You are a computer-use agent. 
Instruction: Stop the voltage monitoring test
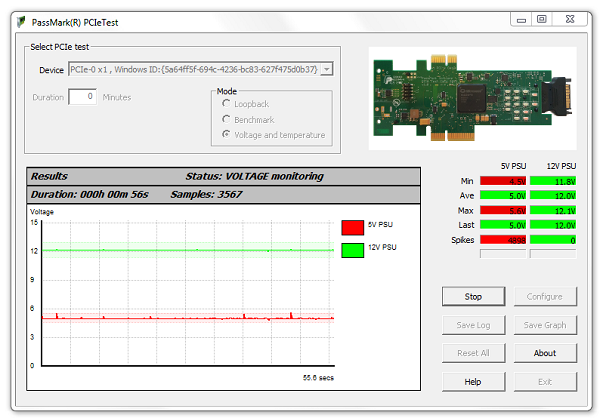click(x=473, y=297)
